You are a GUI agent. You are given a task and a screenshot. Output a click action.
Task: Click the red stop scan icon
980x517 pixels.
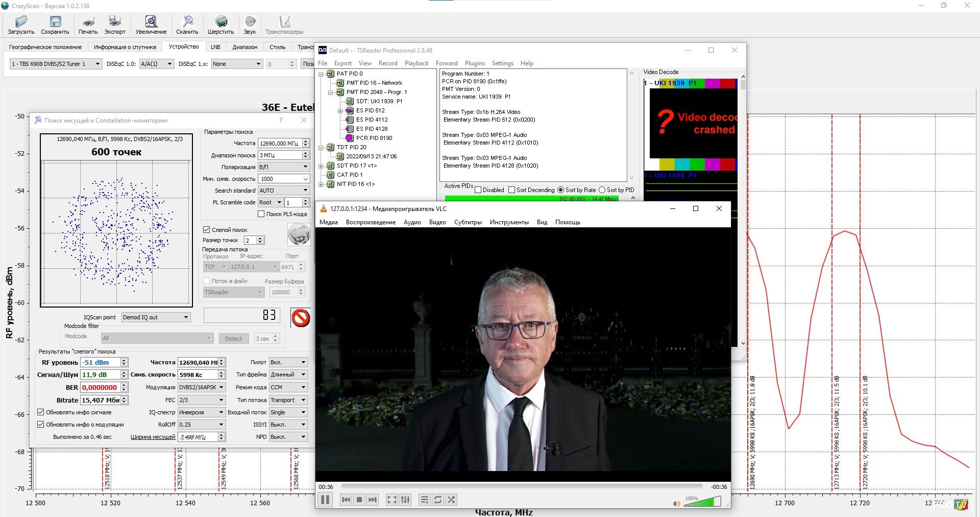click(x=301, y=318)
